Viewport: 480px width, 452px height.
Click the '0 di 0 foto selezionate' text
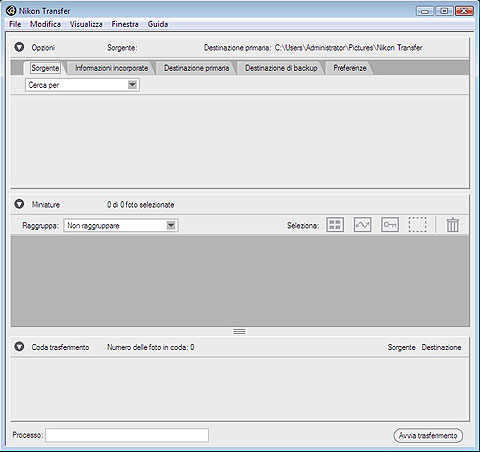141,205
